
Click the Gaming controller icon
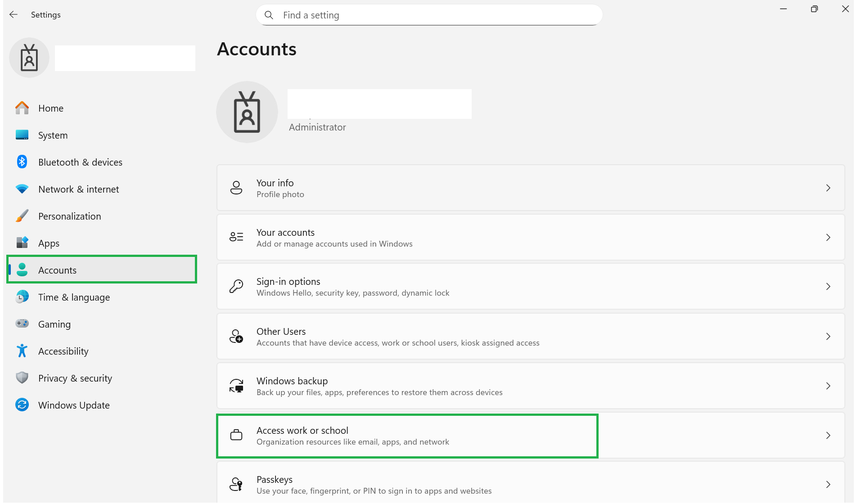[22, 324]
